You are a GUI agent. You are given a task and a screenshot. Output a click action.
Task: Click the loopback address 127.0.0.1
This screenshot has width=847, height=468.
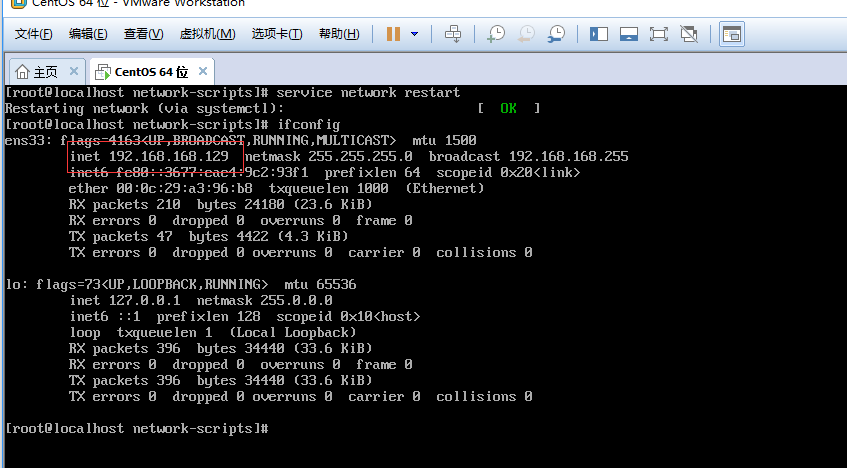tap(145, 300)
